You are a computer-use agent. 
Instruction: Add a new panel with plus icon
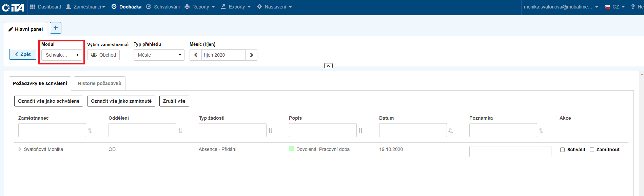point(56,28)
